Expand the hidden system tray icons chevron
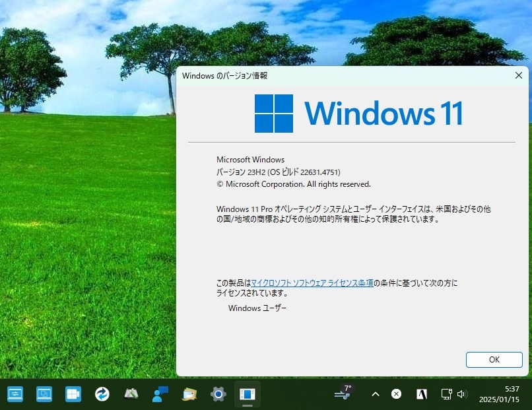Screen dimensions: 532x410 pyautogui.click(x=376, y=394)
